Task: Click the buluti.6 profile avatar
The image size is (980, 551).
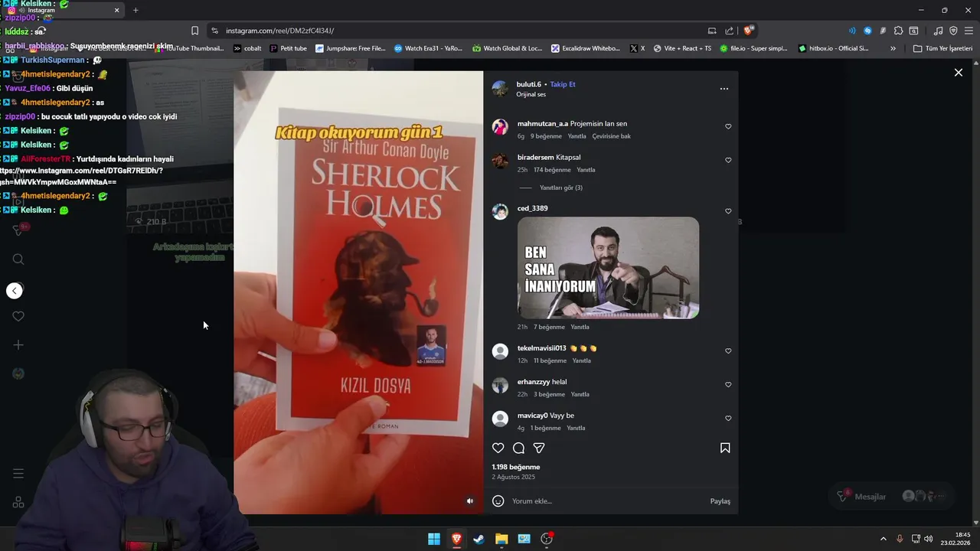Action: pyautogui.click(x=500, y=89)
